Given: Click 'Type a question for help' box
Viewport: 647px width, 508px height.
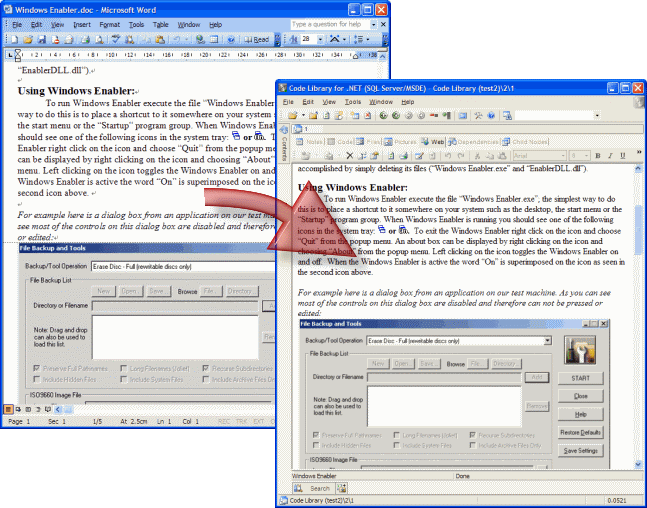Looking at the screenshot, I should [x=330, y=25].
